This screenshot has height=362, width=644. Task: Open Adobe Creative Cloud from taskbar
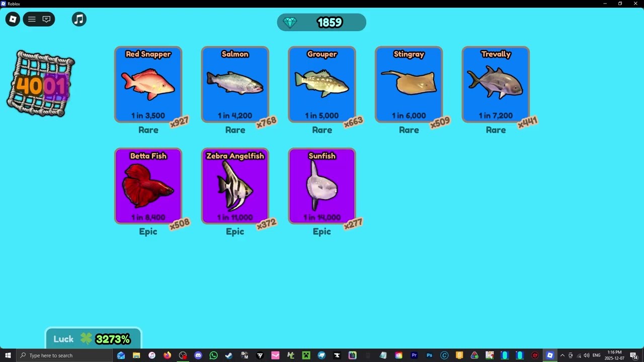(x=398, y=355)
